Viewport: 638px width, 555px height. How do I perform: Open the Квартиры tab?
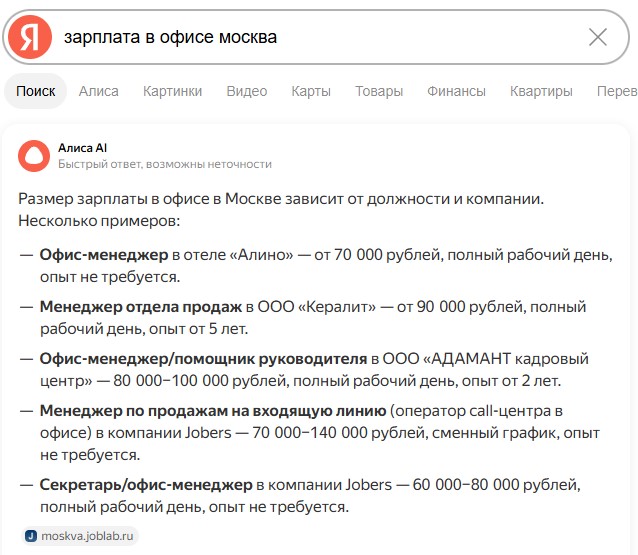(541, 91)
